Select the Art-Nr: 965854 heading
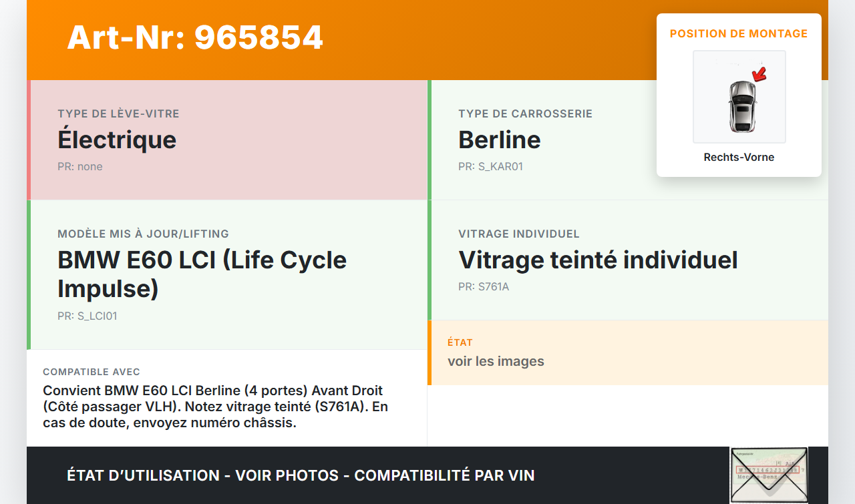 pyautogui.click(x=195, y=37)
